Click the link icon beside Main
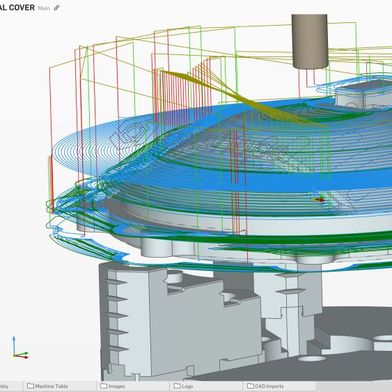The image size is (392, 392). [56, 8]
